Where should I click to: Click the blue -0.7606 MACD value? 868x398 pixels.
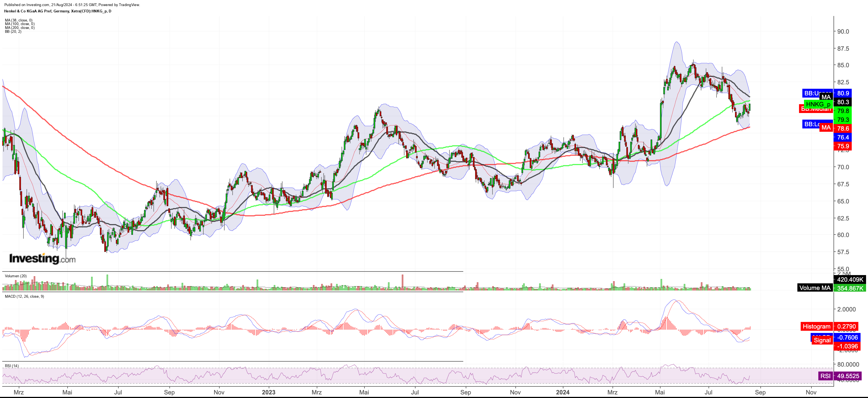tap(847, 337)
